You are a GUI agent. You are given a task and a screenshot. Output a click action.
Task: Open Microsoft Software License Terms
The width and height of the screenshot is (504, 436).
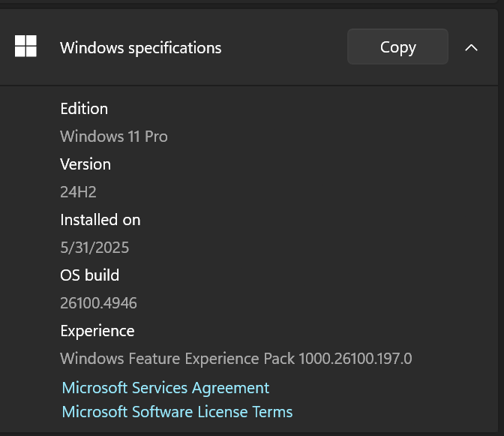point(177,412)
